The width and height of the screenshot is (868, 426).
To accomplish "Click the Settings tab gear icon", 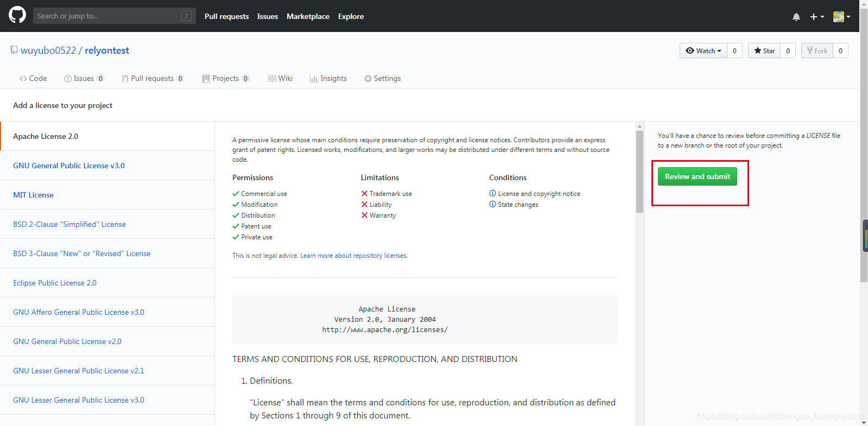I will click(368, 79).
